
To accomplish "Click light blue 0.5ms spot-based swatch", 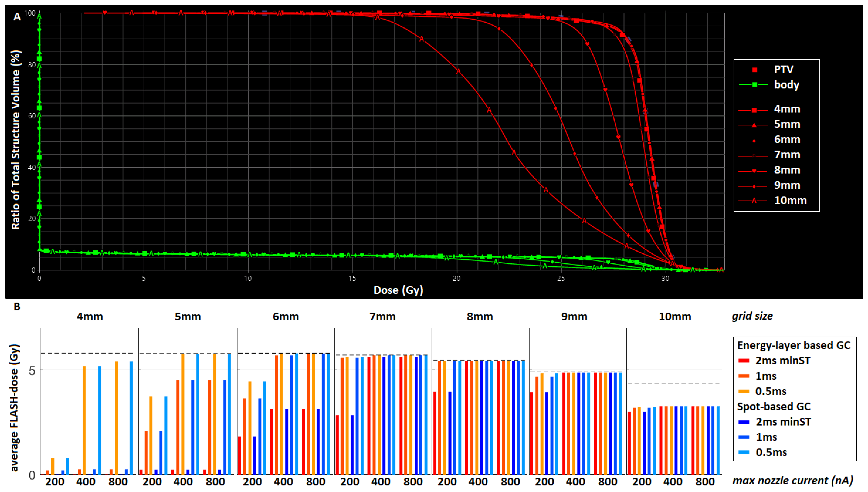I will click(x=744, y=452).
